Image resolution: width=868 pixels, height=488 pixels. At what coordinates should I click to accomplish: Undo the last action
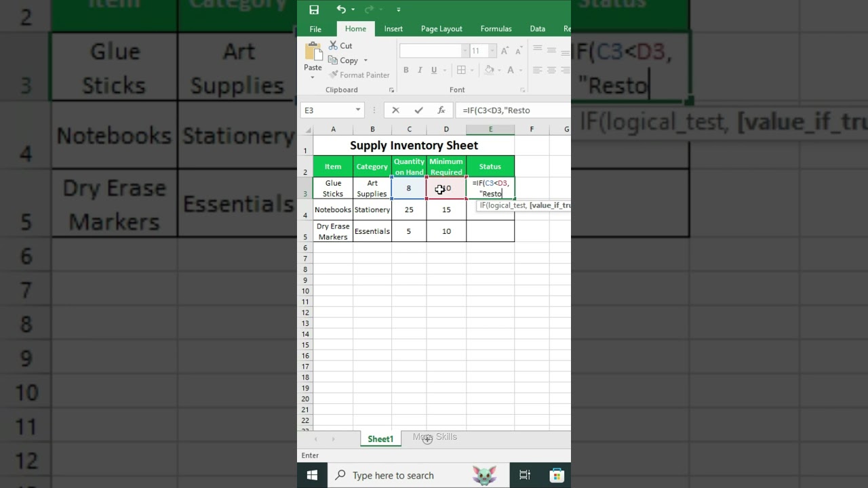[x=341, y=9]
